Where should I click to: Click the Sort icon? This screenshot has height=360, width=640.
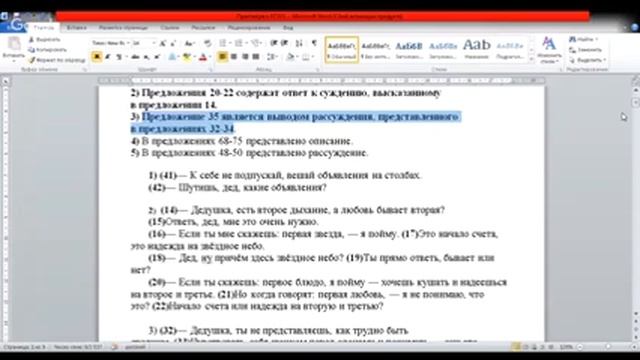tap(299, 43)
